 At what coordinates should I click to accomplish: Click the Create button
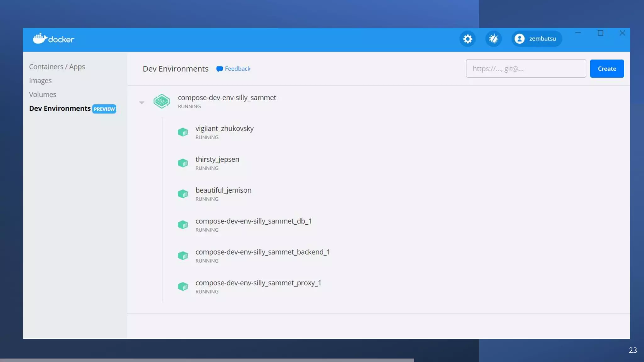click(607, 69)
